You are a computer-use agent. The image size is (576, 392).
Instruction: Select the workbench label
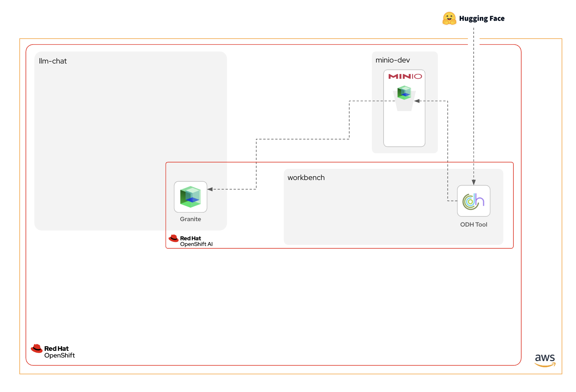(306, 178)
